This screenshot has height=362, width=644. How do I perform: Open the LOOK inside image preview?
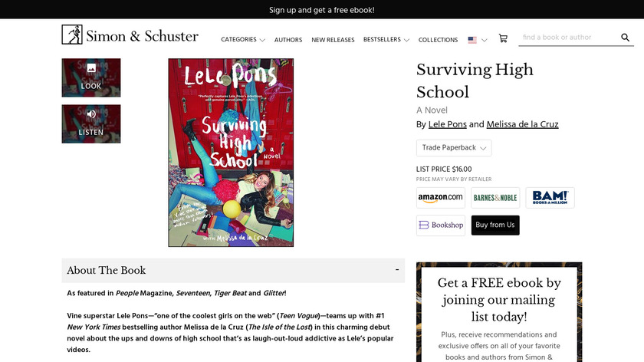coord(91,77)
